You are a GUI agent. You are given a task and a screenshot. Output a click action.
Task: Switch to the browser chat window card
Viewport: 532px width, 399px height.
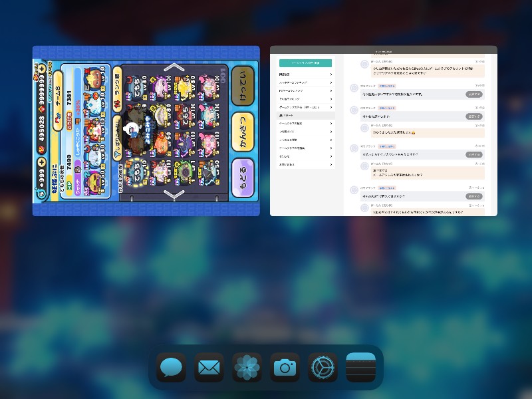384,131
